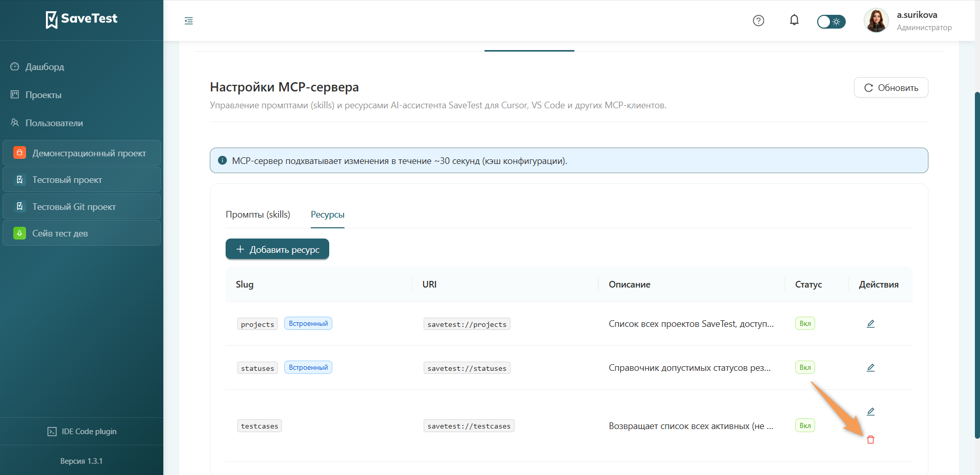Click description 'Справочник допустимых статусов'

690,368
